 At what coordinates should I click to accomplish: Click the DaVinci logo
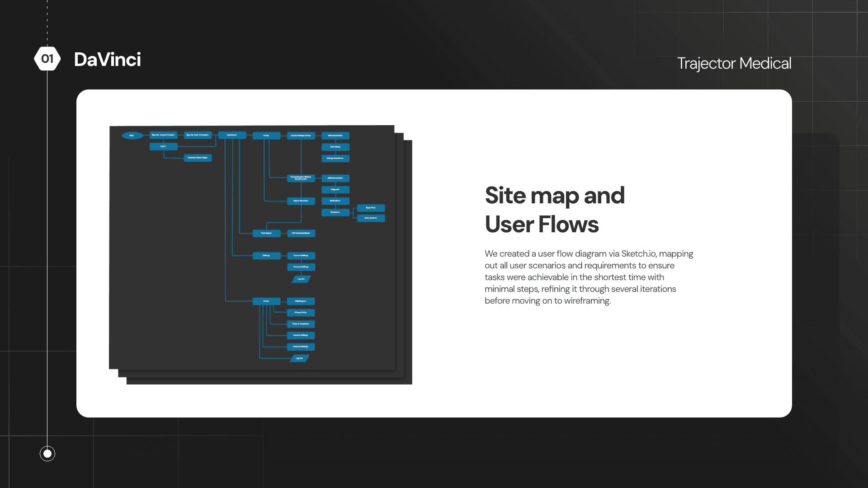108,59
